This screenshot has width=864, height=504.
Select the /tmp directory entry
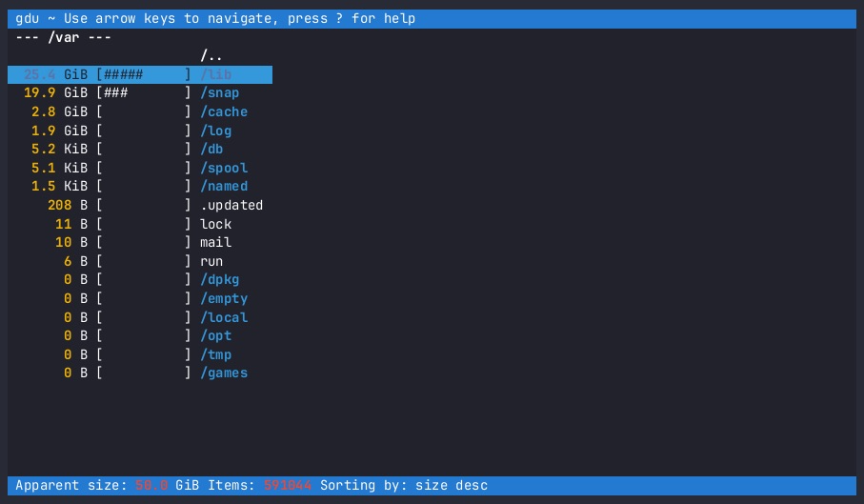[216, 354]
